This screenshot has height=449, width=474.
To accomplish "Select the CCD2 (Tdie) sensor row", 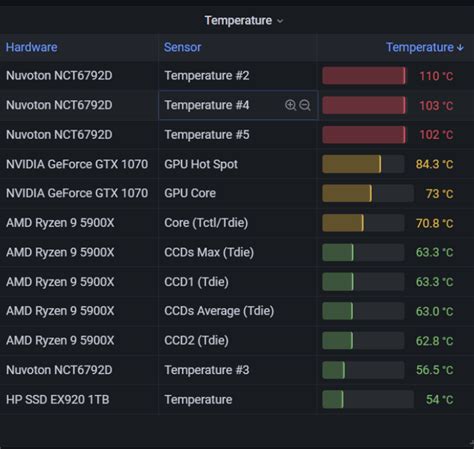I will click(x=237, y=340).
